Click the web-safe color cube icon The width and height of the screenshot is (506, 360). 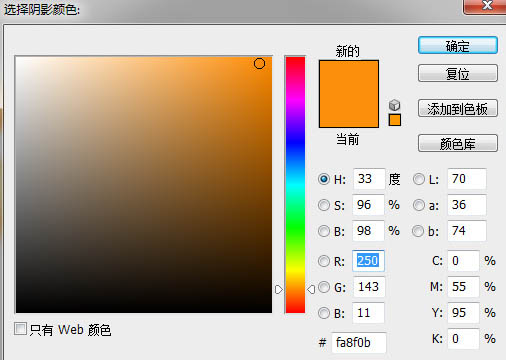click(395, 105)
